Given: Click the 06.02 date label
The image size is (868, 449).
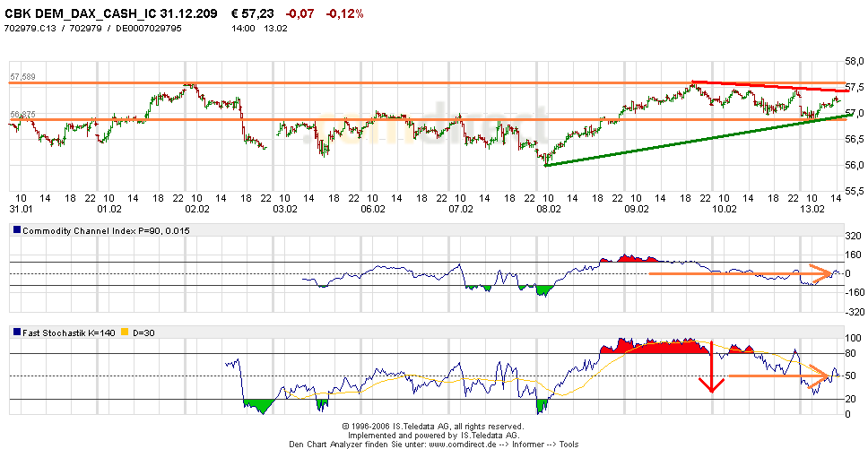Looking at the screenshot, I should click(372, 209).
